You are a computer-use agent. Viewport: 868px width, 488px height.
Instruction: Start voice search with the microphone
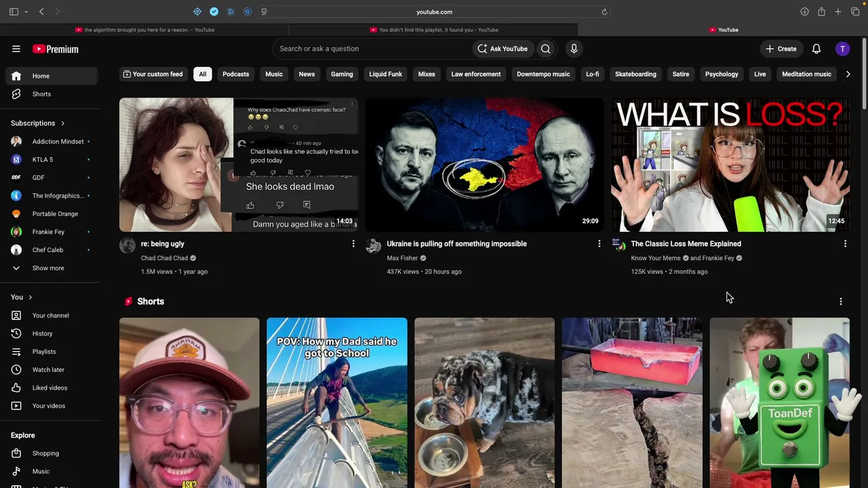574,49
